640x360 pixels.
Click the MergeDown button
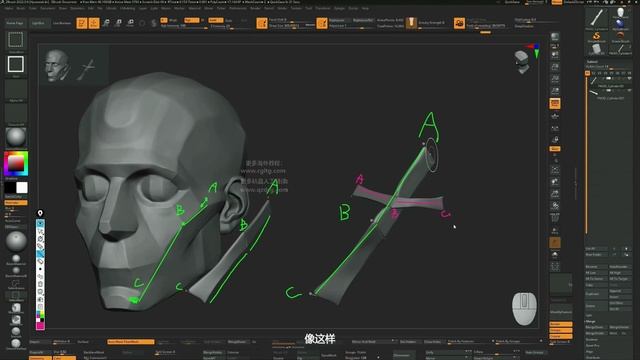pos(596,327)
